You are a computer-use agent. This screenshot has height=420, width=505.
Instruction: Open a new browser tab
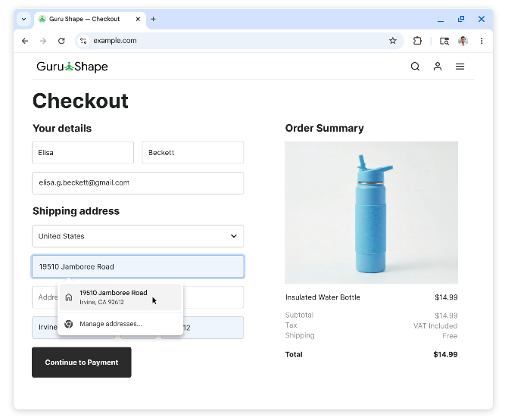(153, 19)
